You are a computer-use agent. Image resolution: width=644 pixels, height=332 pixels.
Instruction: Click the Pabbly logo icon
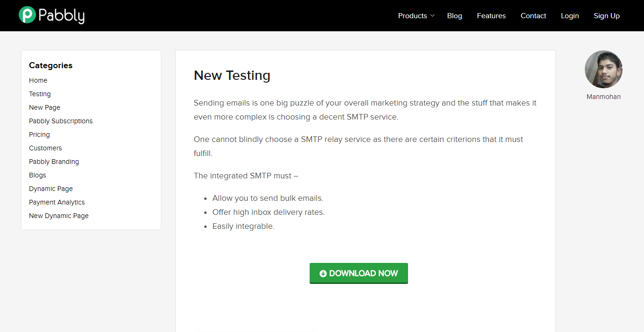pyautogui.click(x=27, y=15)
